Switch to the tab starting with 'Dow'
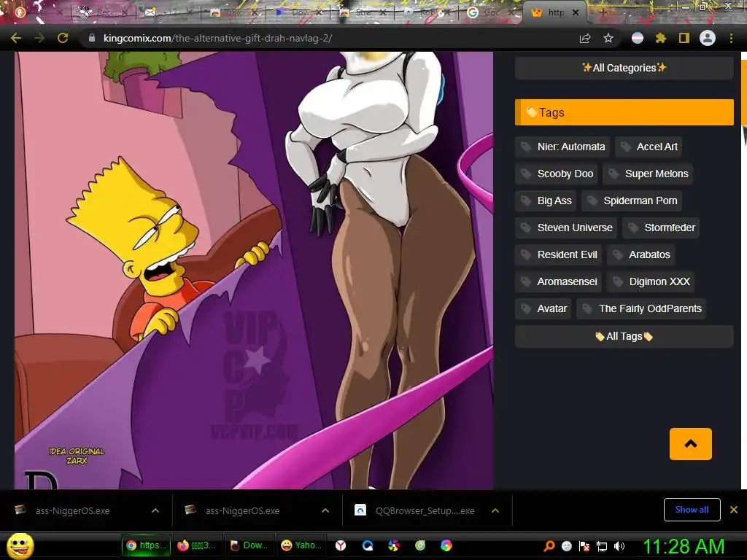The image size is (747, 560). [x=298, y=12]
